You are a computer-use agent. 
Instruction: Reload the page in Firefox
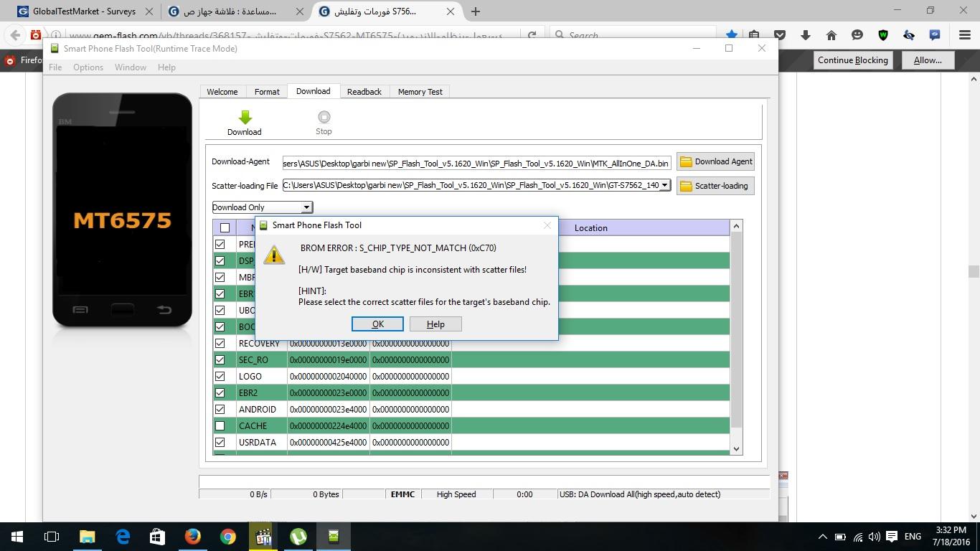(532, 35)
